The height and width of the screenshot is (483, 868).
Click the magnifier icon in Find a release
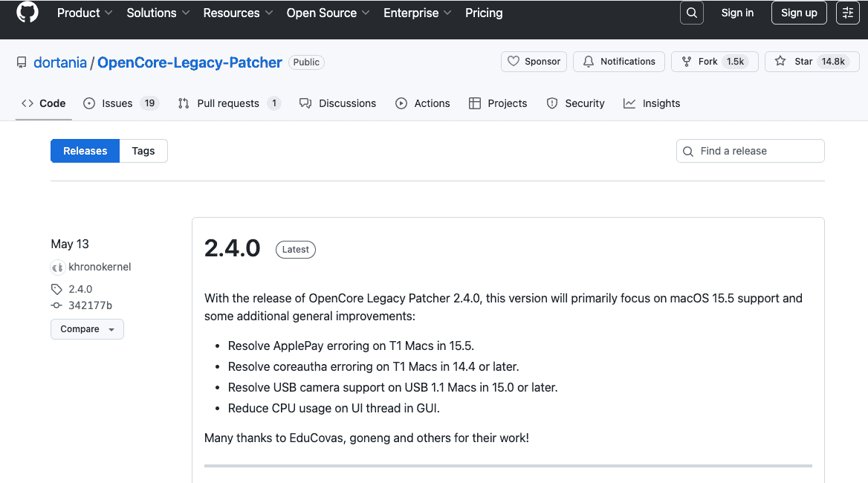[x=688, y=151]
